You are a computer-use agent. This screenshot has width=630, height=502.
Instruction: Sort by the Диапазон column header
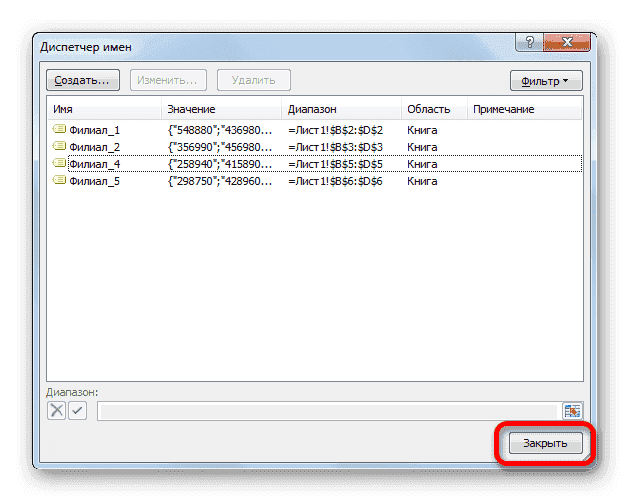point(342,109)
